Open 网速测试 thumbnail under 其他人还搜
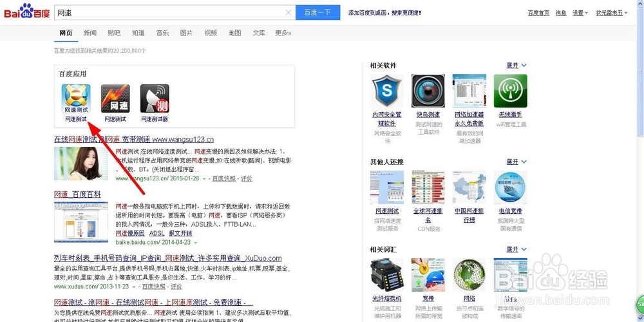The image size is (644, 322). 387,187
